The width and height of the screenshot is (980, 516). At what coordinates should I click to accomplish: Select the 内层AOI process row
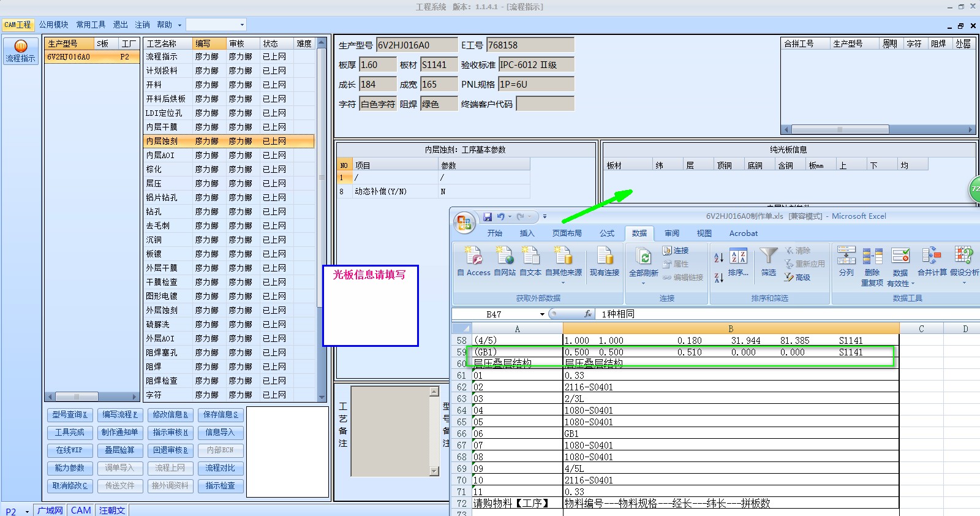tap(229, 156)
